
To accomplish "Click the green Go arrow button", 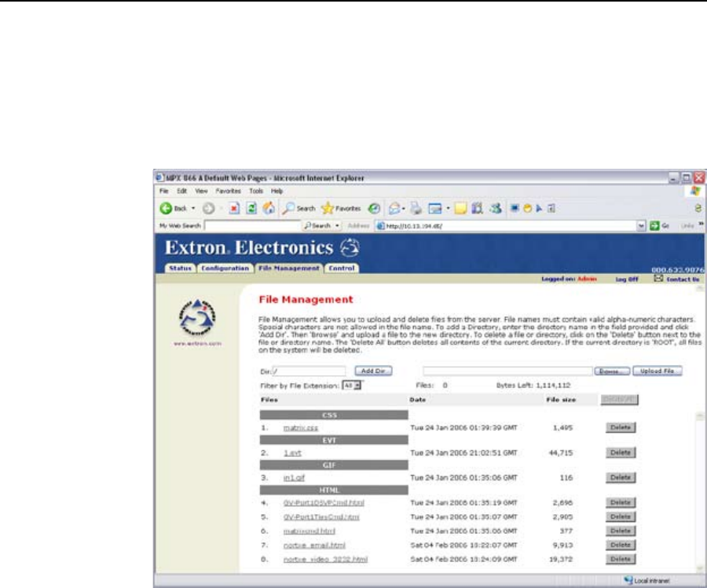I will [x=654, y=226].
